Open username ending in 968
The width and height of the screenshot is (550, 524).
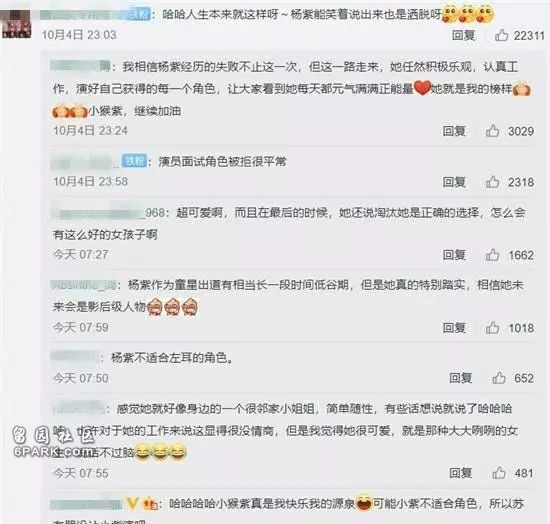point(108,213)
